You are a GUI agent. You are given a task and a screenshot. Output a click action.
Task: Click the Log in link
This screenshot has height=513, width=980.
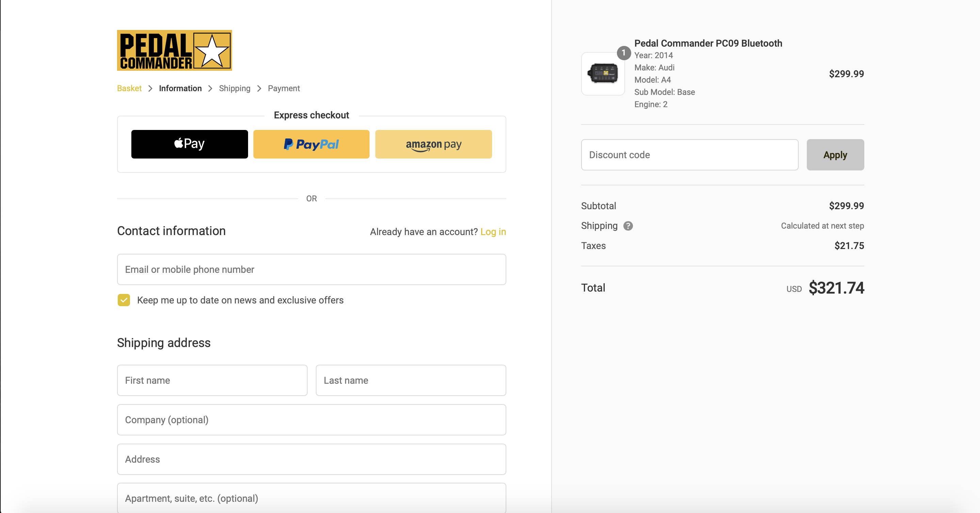(493, 232)
